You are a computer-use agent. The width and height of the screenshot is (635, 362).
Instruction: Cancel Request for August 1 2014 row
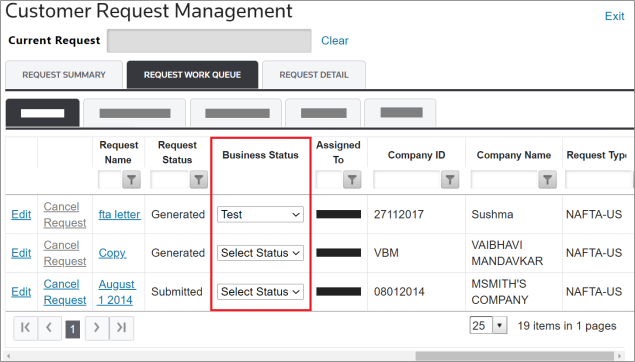coord(65,292)
